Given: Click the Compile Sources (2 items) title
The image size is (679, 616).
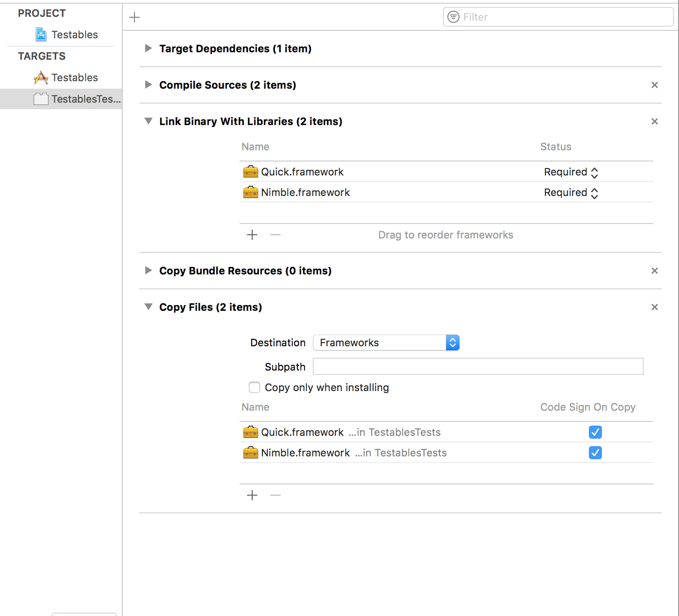Looking at the screenshot, I should coord(228,85).
